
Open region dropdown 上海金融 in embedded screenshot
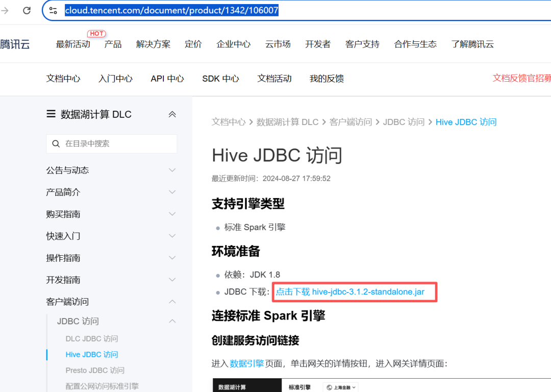tap(340, 387)
